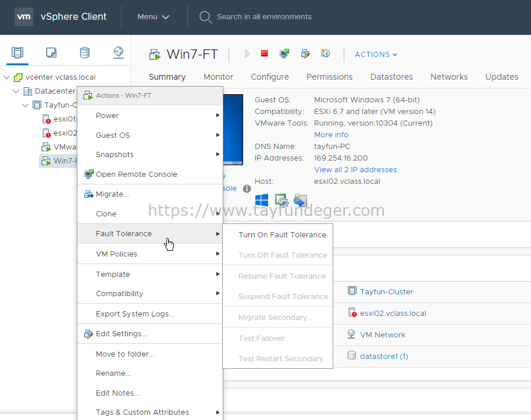Open the VM Network link
Image resolution: width=531 pixels, height=420 pixels.
[x=383, y=334]
